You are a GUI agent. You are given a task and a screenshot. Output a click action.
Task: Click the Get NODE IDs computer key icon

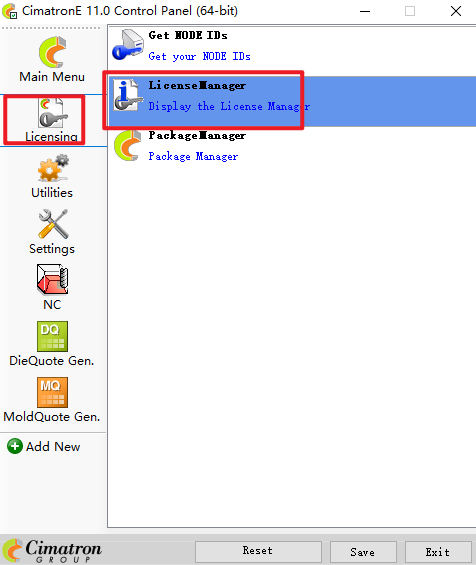[128, 45]
